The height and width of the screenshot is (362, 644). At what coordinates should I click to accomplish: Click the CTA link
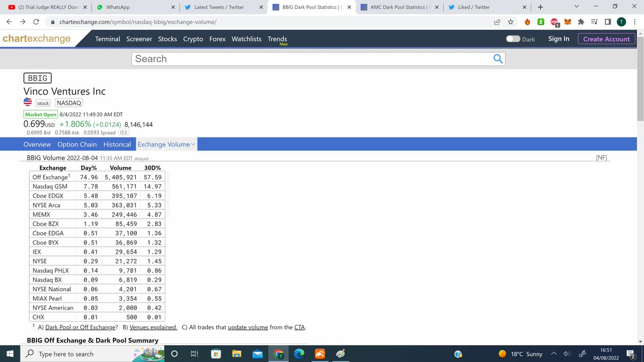pos(299,327)
